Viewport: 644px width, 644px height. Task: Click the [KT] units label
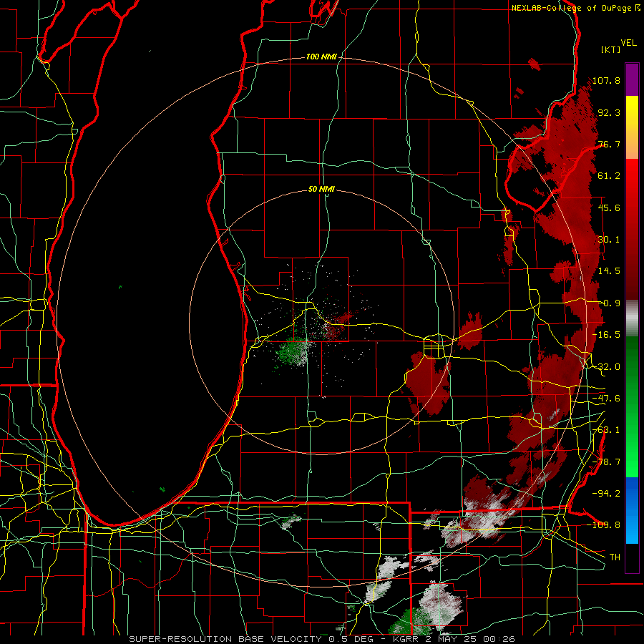611,49
